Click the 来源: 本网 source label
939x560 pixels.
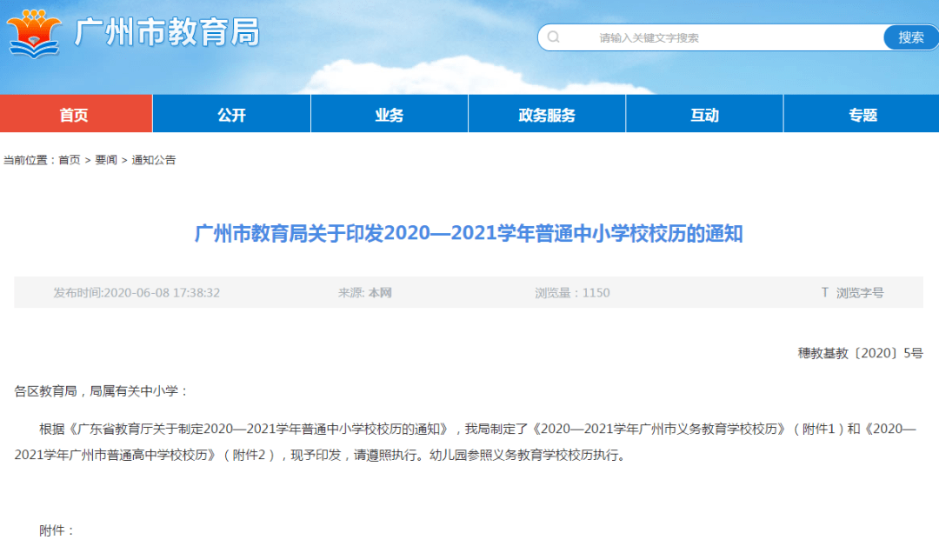[364, 292]
